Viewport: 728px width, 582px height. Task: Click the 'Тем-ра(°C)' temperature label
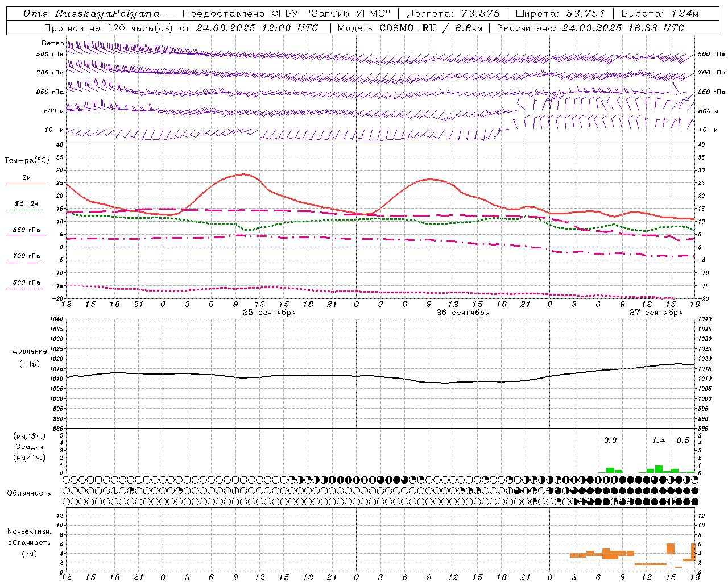pyautogui.click(x=27, y=161)
